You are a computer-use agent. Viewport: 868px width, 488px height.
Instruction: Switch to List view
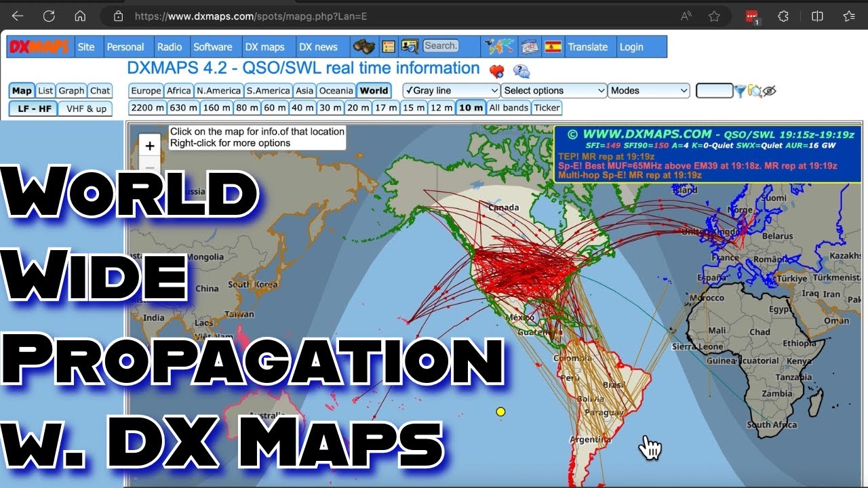click(x=45, y=91)
